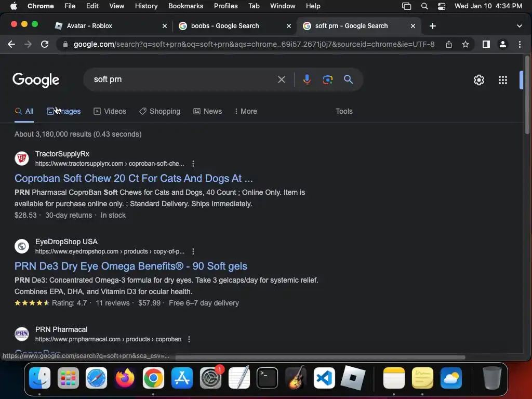Open Launchpad from the dock
Image resolution: width=532 pixels, height=399 pixels.
click(x=68, y=378)
